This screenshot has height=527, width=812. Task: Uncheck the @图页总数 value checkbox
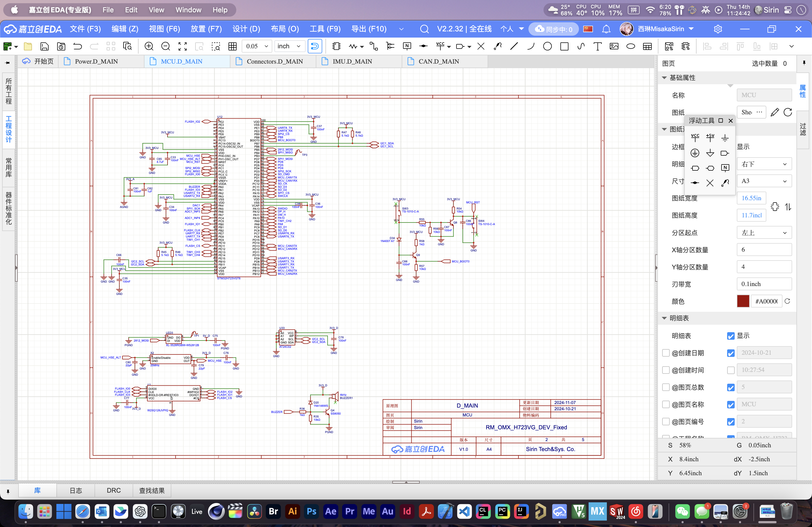(x=730, y=387)
